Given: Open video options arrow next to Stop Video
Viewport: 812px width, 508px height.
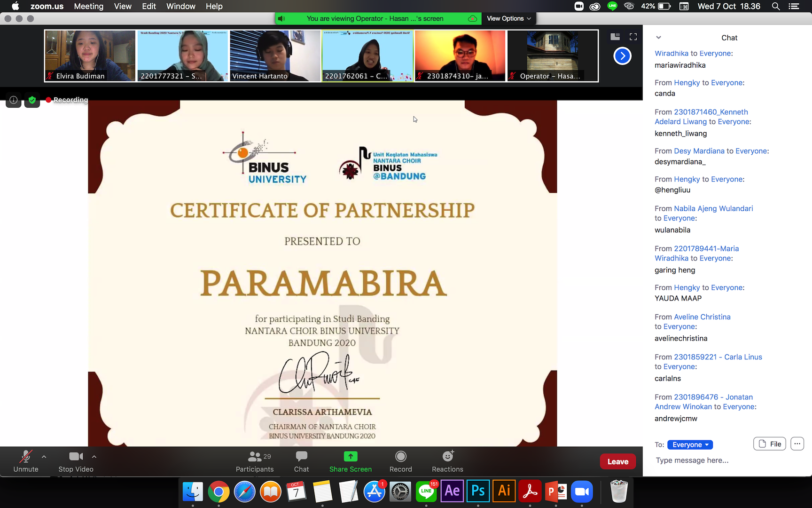Looking at the screenshot, I should tap(94, 456).
